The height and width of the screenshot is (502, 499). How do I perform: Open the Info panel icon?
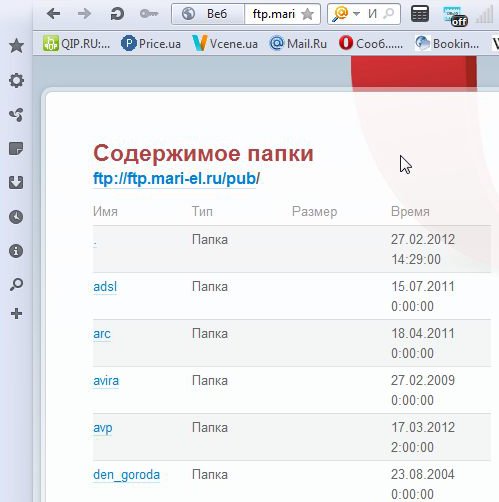click(16, 251)
